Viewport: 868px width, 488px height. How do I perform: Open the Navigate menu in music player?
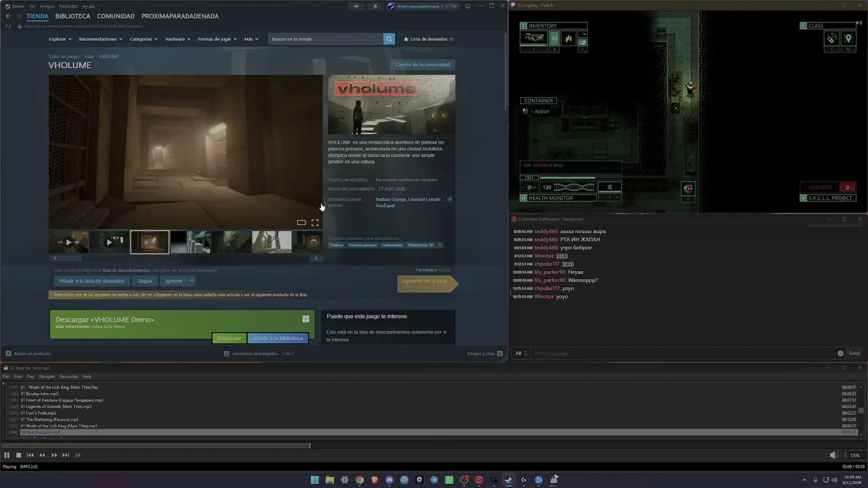pos(47,377)
